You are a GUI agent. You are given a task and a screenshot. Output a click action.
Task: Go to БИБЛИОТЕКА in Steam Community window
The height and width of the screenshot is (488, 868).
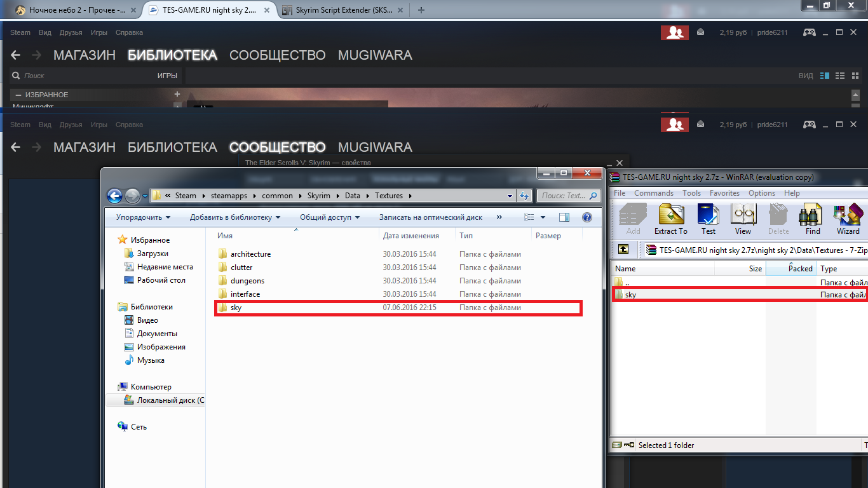click(x=172, y=147)
